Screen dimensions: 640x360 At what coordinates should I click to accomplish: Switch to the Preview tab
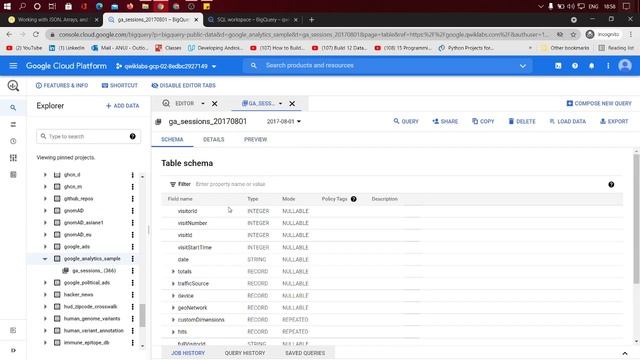256,140
